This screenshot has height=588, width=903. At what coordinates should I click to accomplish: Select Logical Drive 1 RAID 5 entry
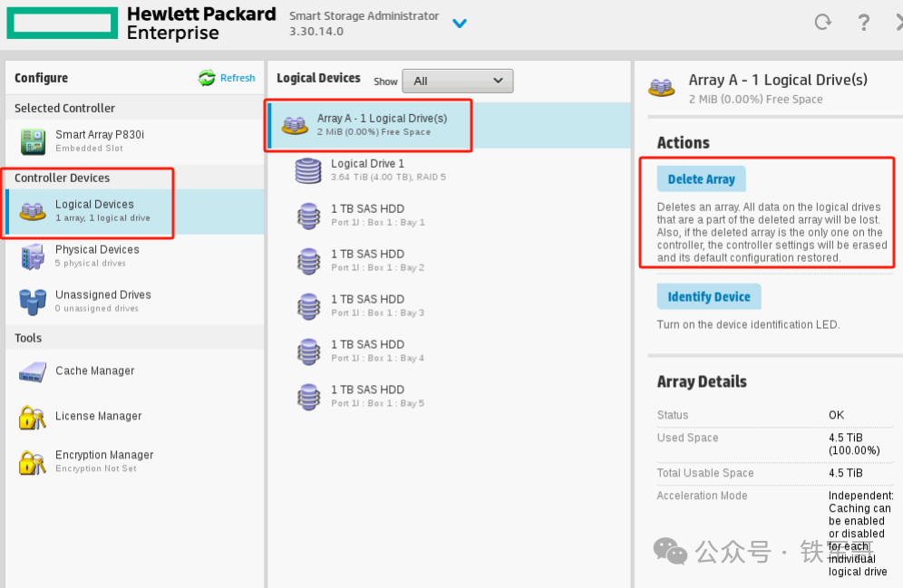click(449, 170)
